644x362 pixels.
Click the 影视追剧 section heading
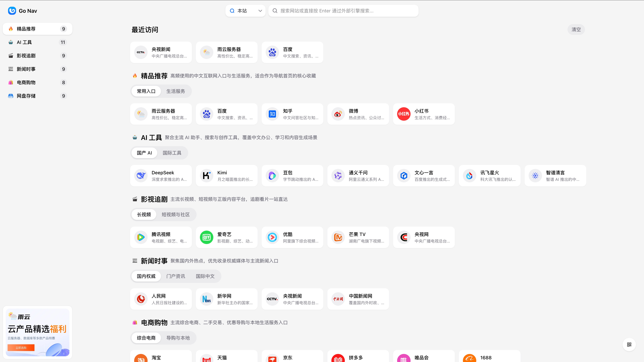point(154,199)
